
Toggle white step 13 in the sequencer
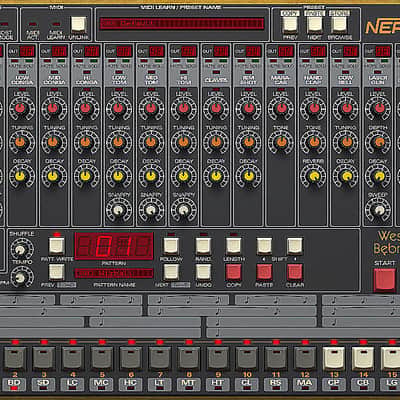tap(334, 358)
